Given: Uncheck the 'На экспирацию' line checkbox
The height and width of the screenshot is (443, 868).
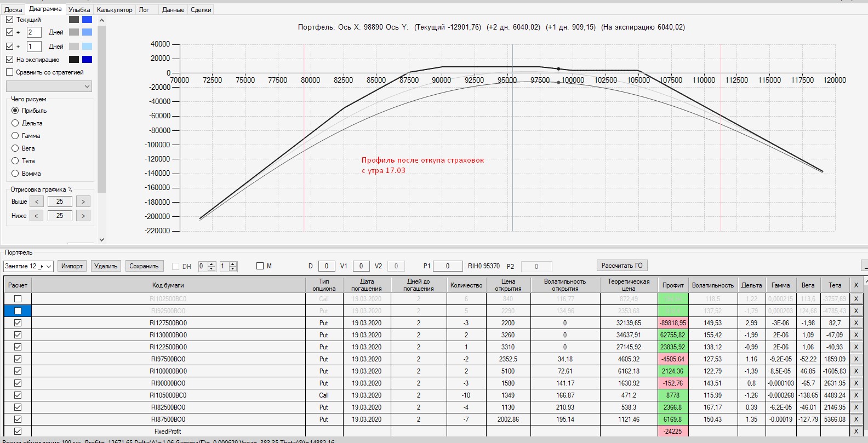Looking at the screenshot, I should coord(9,60).
